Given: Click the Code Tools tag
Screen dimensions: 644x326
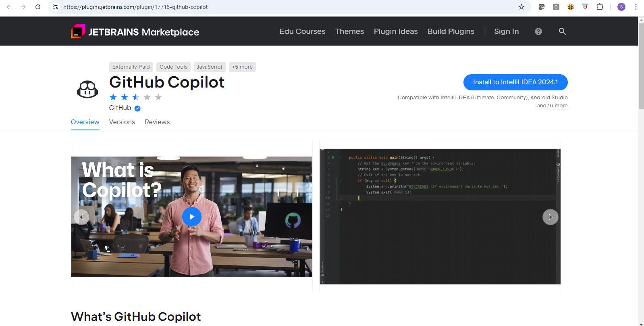Looking at the screenshot, I should (173, 67).
